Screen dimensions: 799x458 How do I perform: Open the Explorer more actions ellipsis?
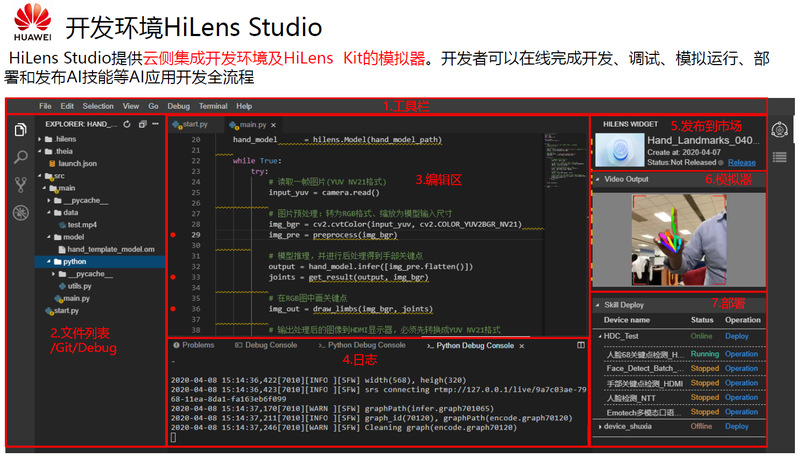point(156,124)
